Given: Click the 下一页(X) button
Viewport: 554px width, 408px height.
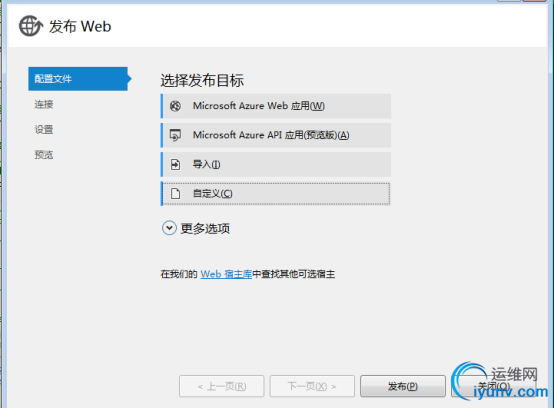Looking at the screenshot, I should (x=312, y=386).
